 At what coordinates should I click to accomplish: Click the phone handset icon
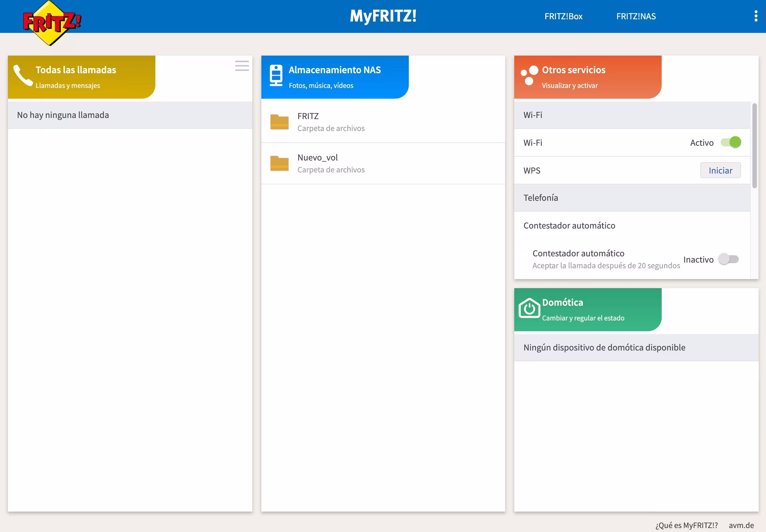pos(23,75)
